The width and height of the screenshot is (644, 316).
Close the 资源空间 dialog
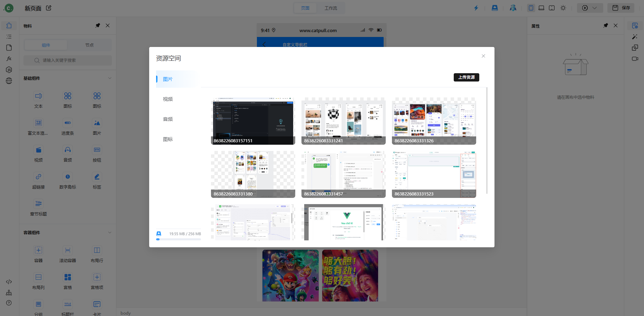pos(483,56)
